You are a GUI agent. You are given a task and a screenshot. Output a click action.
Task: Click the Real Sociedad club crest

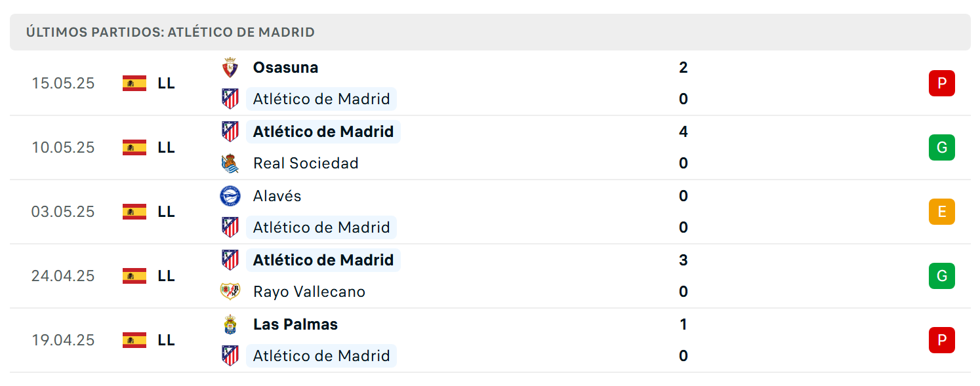(230, 163)
